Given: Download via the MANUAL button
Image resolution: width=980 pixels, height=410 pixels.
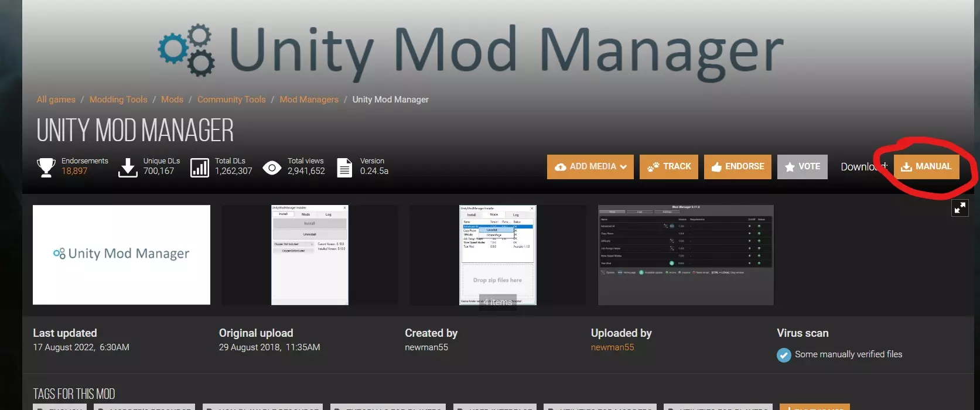Looking at the screenshot, I should [927, 166].
